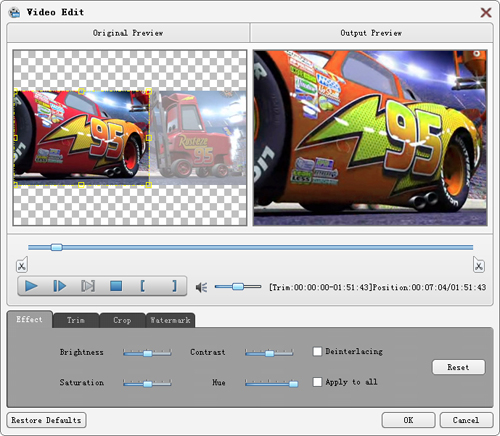
Task: Click the Contrast slider handle
Action: pos(269,353)
